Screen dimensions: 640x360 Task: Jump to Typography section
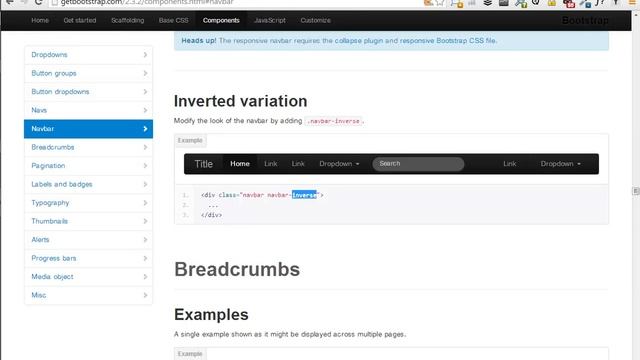pos(89,202)
